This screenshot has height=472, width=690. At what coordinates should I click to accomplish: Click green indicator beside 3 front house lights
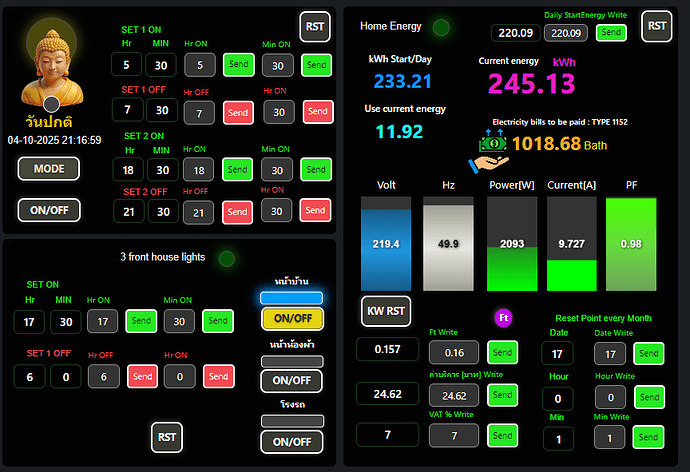click(227, 259)
